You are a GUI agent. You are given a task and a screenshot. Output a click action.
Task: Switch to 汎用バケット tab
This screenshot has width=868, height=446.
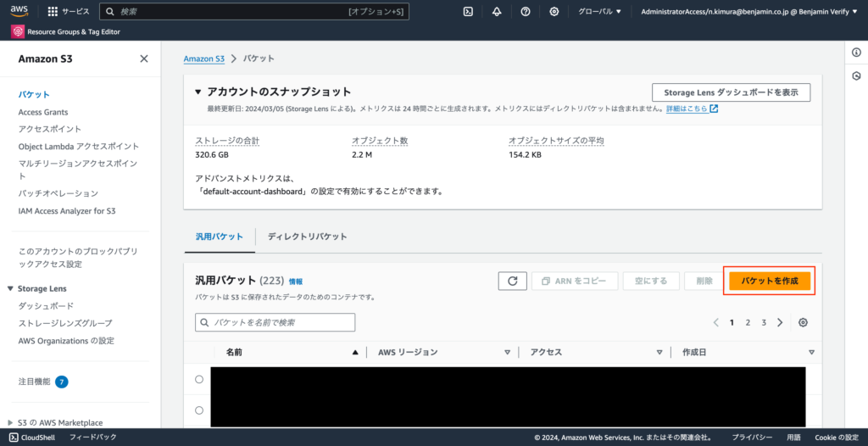click(220, 237)
